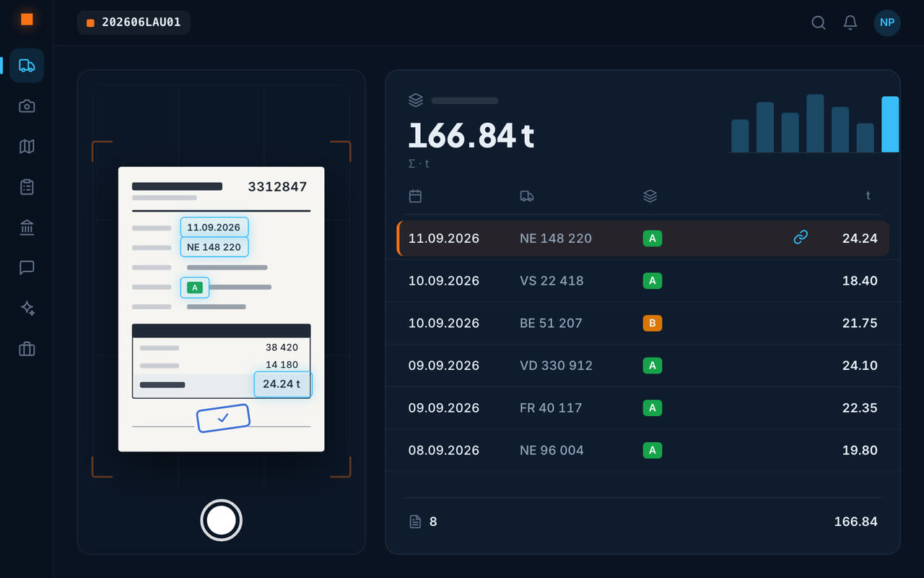Open the briefcase sidebar icon

[x=27, y=349]
